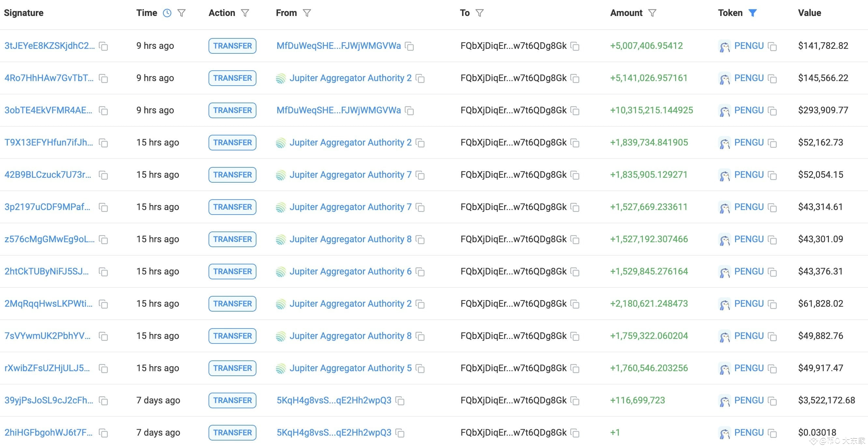Copy To address in the $141,782.82 row
The width and height of the screenshot is (868, 448).
(x=575, y=46)
